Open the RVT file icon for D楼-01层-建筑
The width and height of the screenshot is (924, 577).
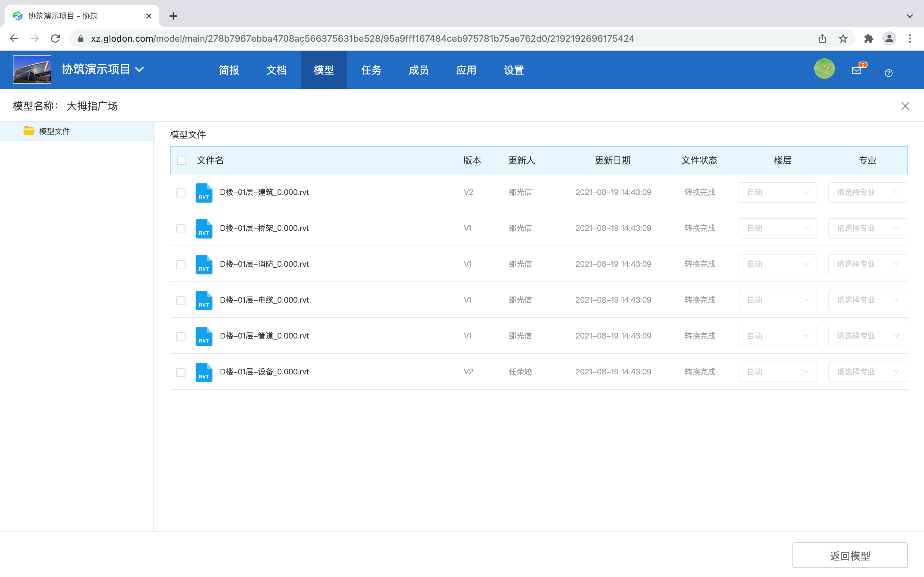pyautogui.click(x=204, y=193)
